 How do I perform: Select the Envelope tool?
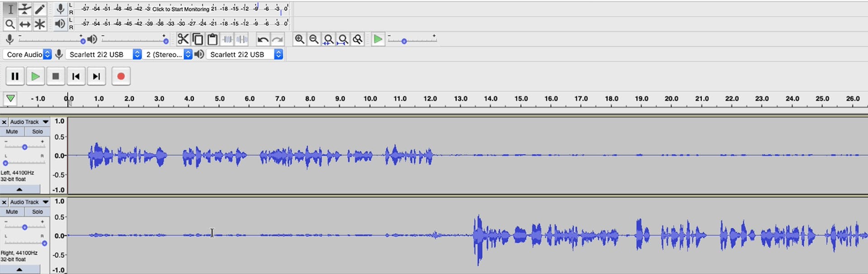[x=25, y=9]
